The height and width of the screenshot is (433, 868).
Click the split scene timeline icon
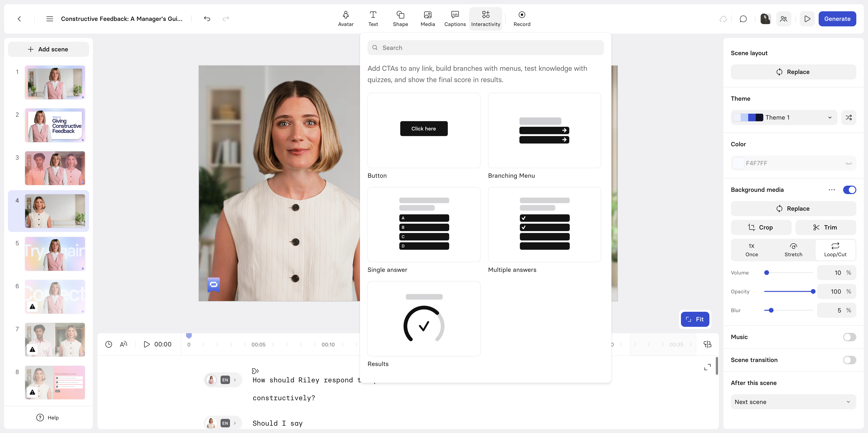click(707, 344)
